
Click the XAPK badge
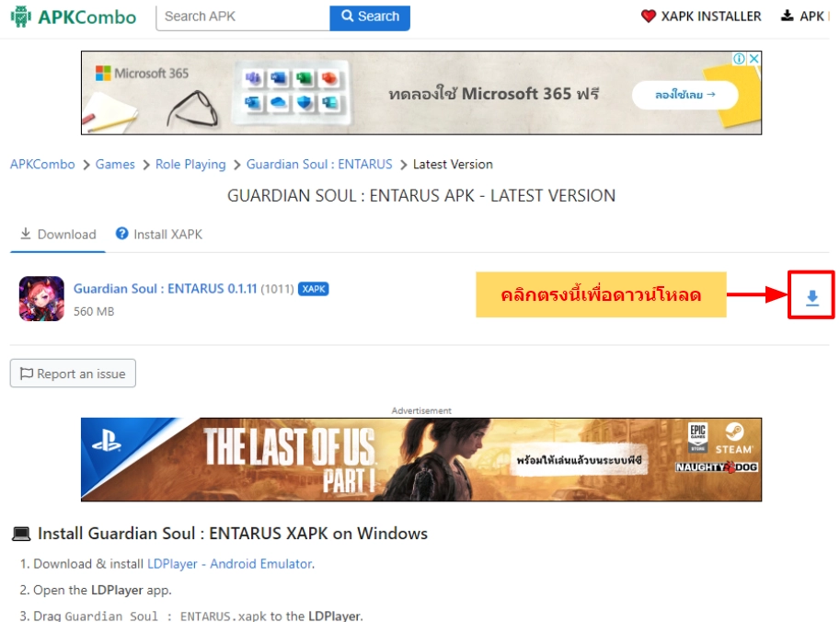point(314,289)
